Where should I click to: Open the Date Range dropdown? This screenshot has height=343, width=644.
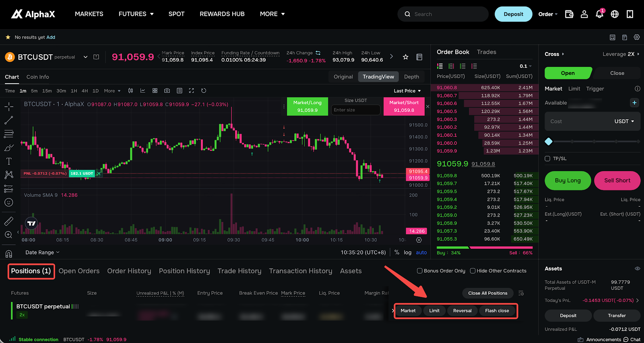(x=42, y=252)
